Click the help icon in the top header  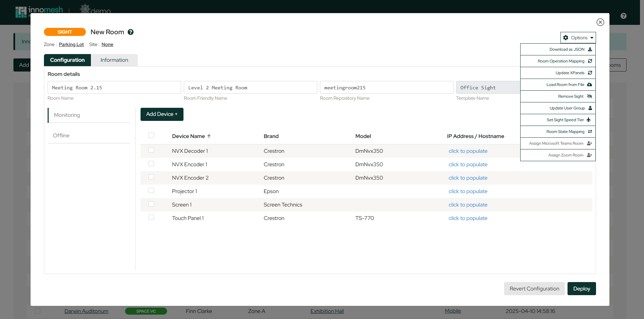point(624,16)
